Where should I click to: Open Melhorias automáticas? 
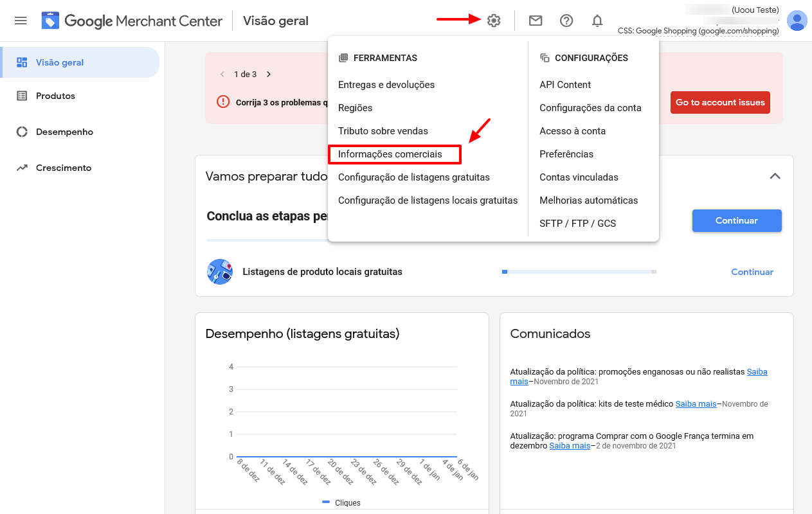[x=589, y=200]
